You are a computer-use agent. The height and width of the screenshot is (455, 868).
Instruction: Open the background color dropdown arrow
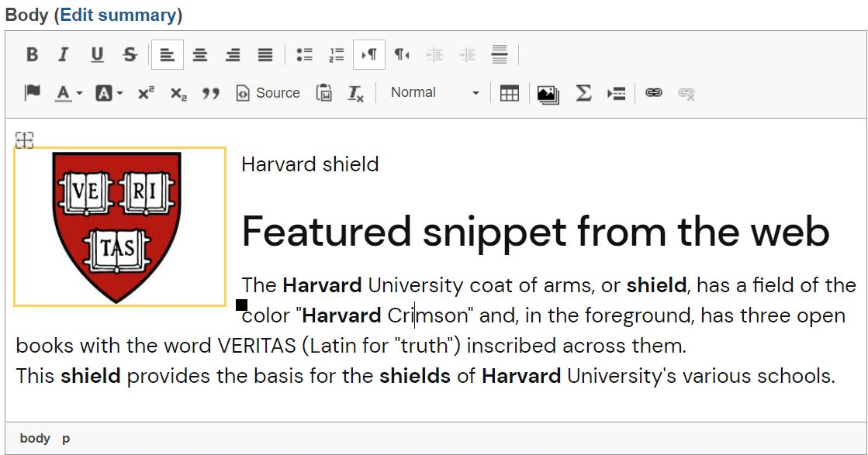pyautogui.click(x=120, y=94)
